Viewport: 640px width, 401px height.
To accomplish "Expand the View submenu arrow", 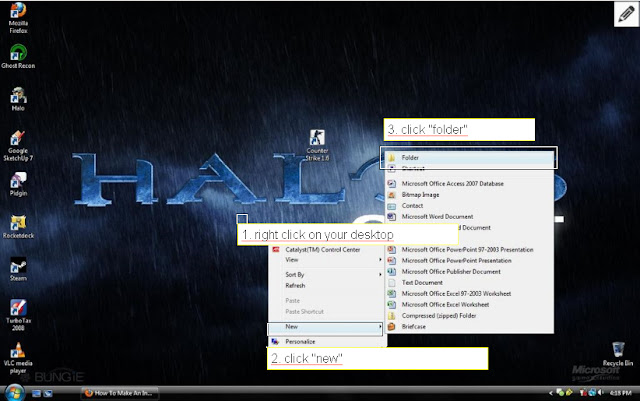I will pyautogui.click(x=380, y=260).
